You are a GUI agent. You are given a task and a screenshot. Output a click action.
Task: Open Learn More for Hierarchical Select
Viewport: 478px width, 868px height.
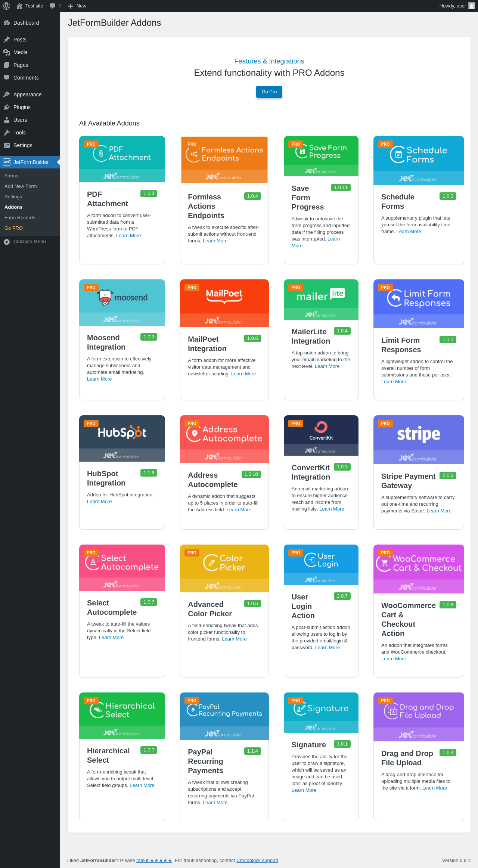click(142, 785)
